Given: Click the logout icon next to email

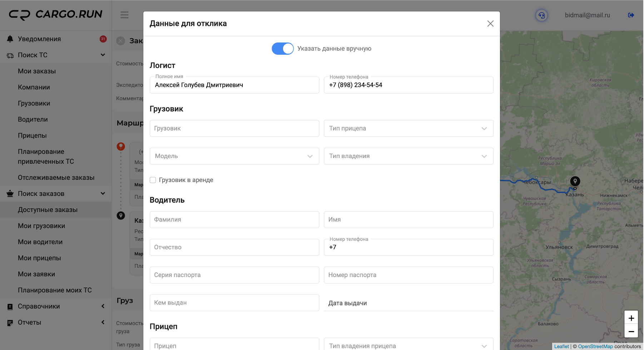Looking at the screenshot, I should click(x=631, y=15).
